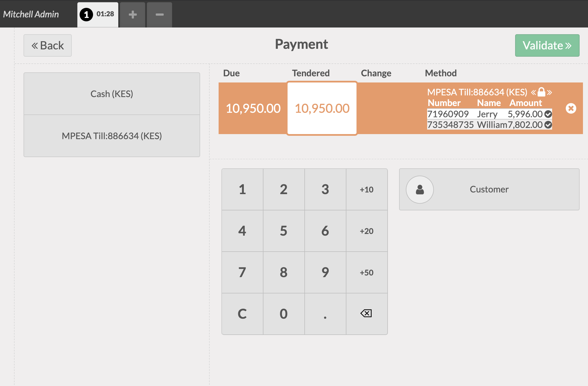Screen dimensions: 588x386
Task: Toggle checkmark for Jerry's 5,996.00 payment
Action: tap(548, 114)
